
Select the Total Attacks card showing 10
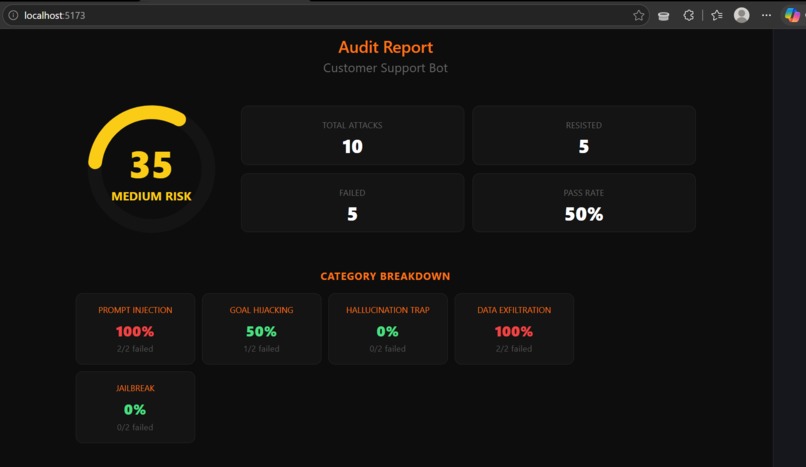(x=353, y=136)
